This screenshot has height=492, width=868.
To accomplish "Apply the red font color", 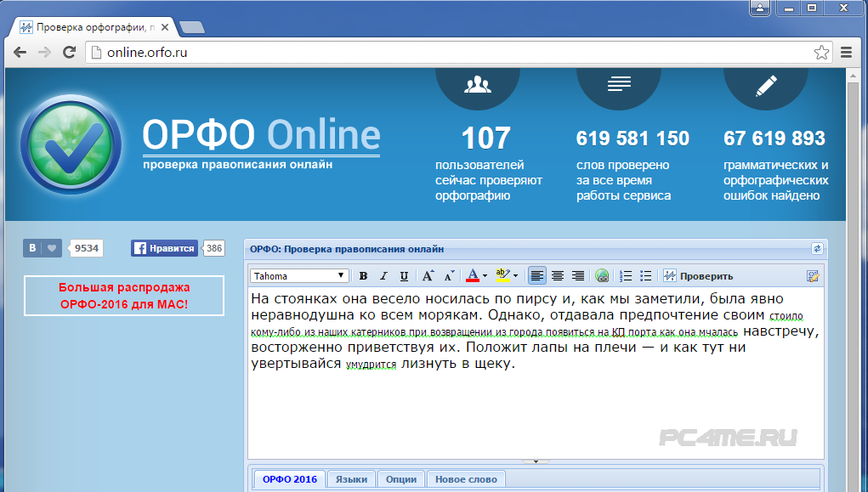I will tap(472, 275).
